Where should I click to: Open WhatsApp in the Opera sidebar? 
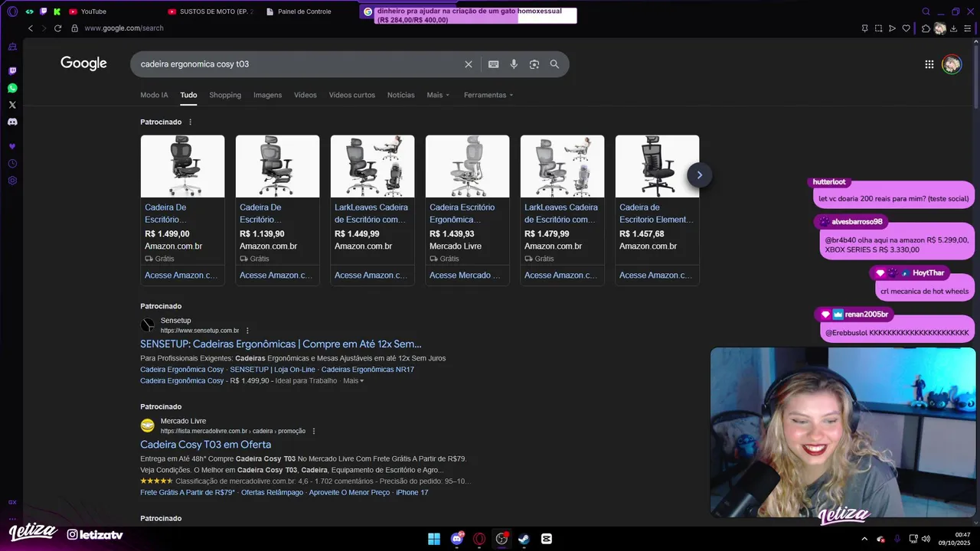[x=12, y=88]
